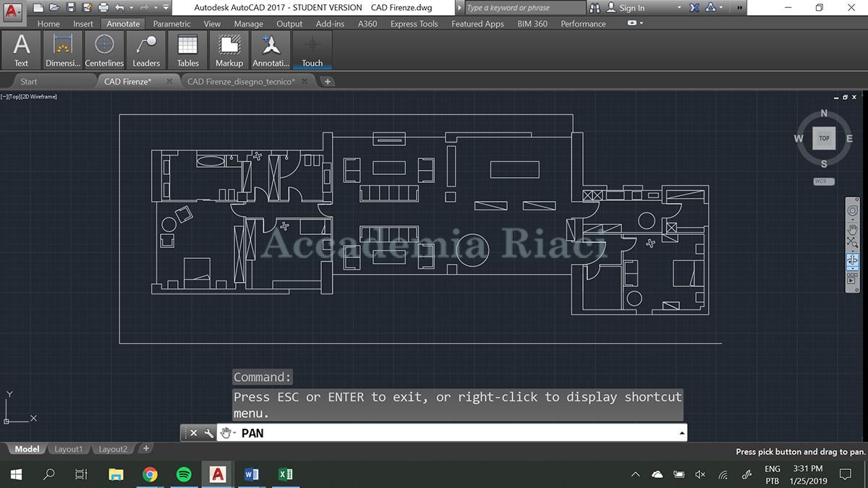Viewport: 868px width, 488px height.
Task: Open the Manage ribbon tab
Action: [x=248, y=24]
